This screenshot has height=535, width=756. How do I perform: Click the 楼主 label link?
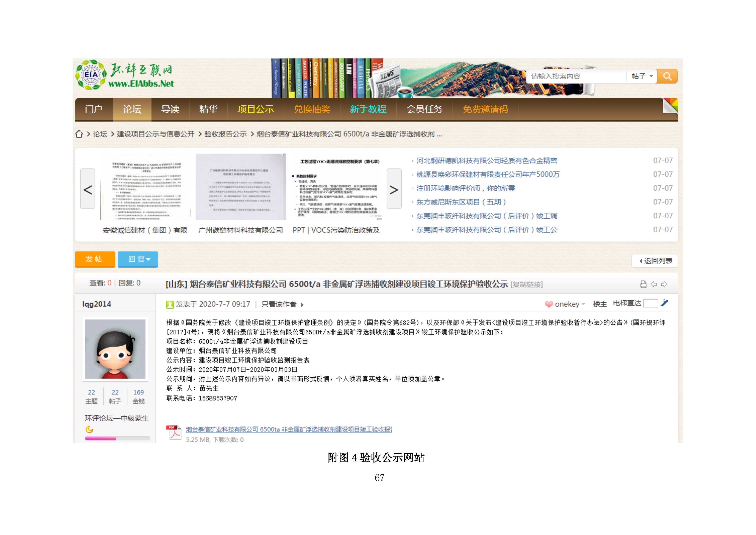pos(600,304)
